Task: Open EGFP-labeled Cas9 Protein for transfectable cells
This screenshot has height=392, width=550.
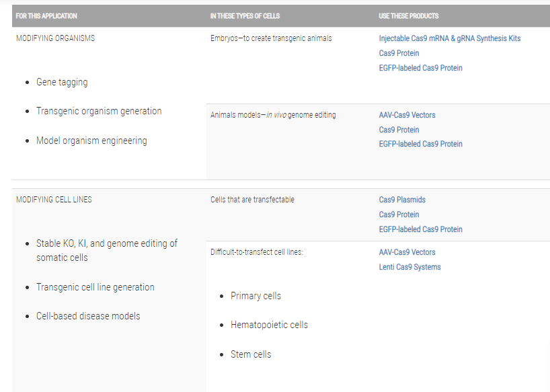Action: click(x=420, y=229)
